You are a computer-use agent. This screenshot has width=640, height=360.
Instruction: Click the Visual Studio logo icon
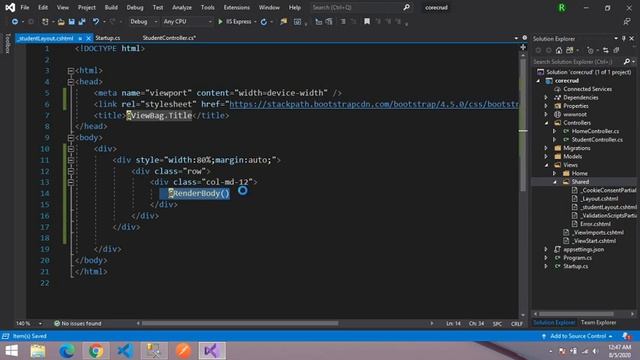pyautogui.click(x=10, y=7)
